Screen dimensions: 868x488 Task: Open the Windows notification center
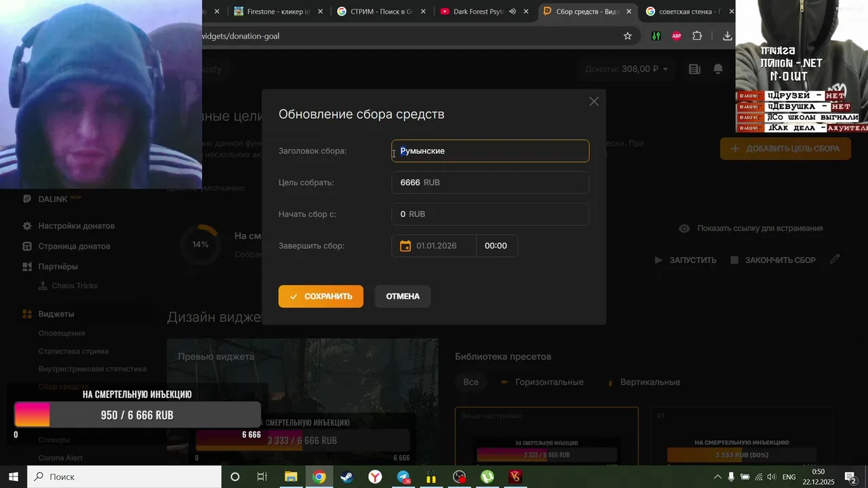coord(851,477)
